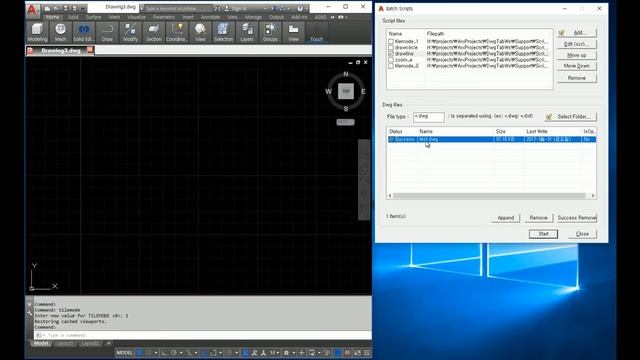
Task: Close the Drawing3.dwg file tab
Action: [90, 50]
